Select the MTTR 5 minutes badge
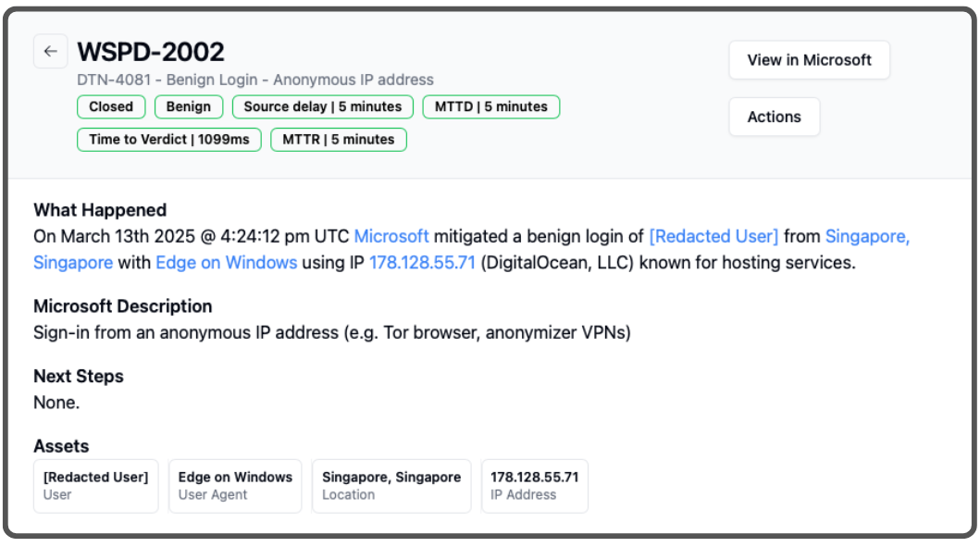Screen dimensions: 980x547 [x=338, y=140]
